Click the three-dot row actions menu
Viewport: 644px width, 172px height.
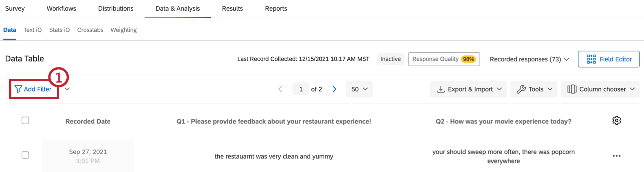pyautogui.click(x=616, y=156)
